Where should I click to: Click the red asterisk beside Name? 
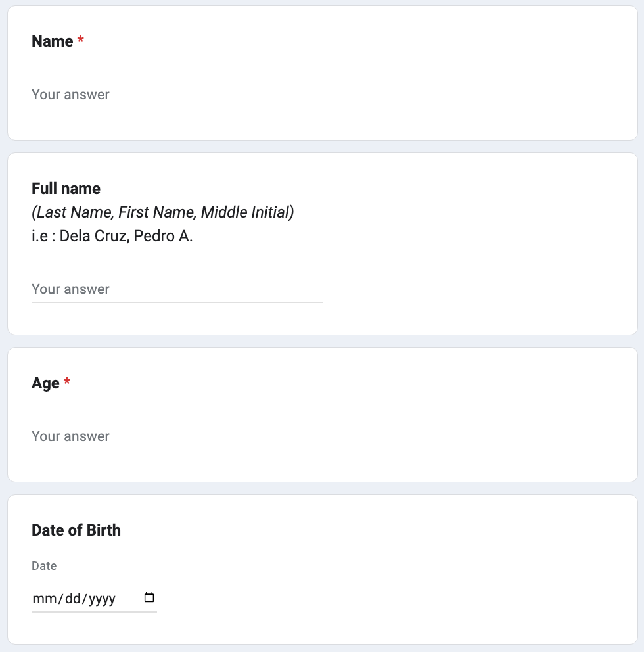[x=81, y=41]
